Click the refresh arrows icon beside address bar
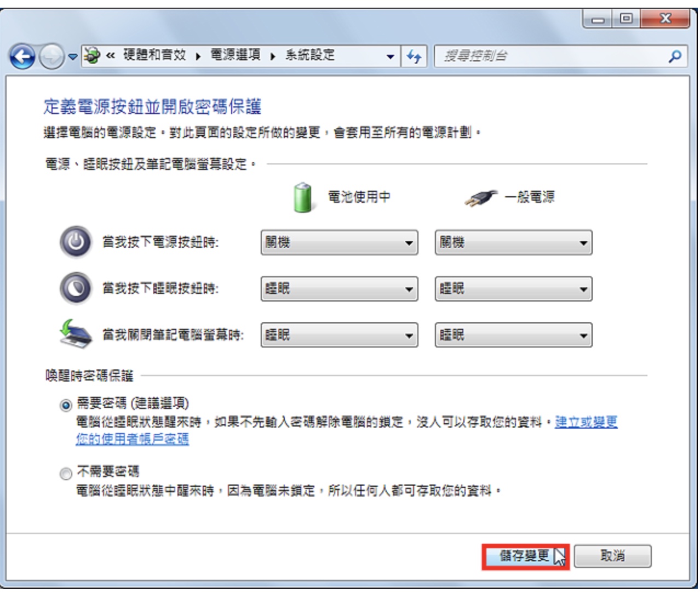The image size is (700, 592). [x=414, y=56]
